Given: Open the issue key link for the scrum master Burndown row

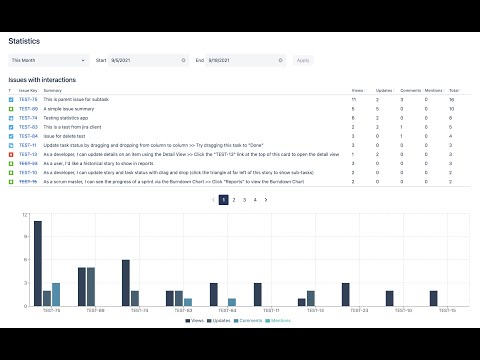Looking at the screenshot, I should pos(28,182).
